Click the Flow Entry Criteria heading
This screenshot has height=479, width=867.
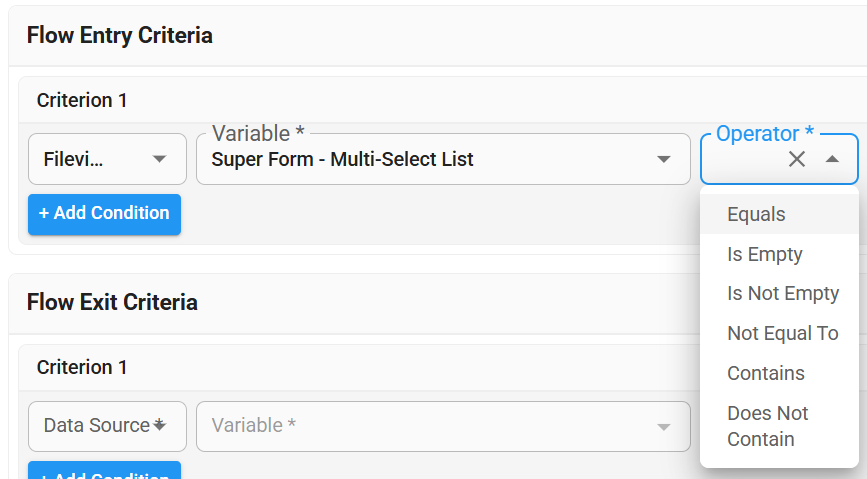(x=119, y=36)
